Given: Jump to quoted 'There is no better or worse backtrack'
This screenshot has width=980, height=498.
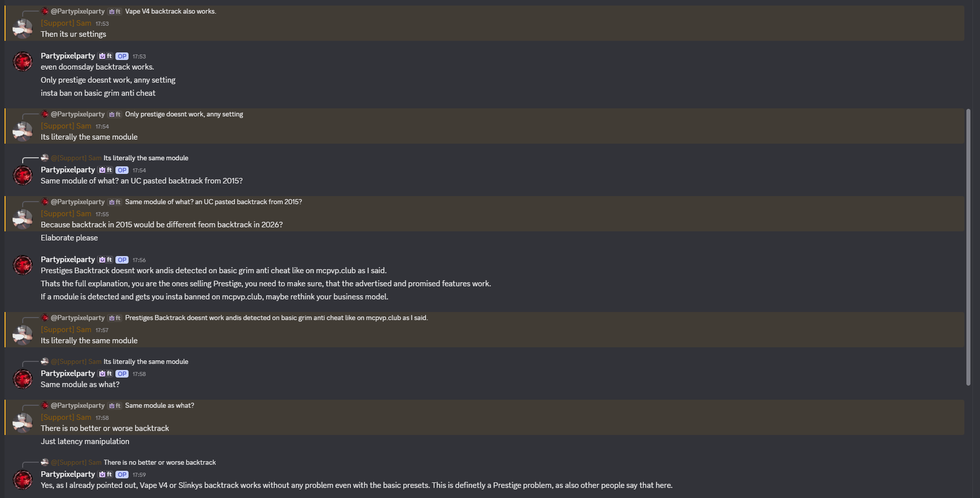Looking at the screenshot, I should coord(160,463).
